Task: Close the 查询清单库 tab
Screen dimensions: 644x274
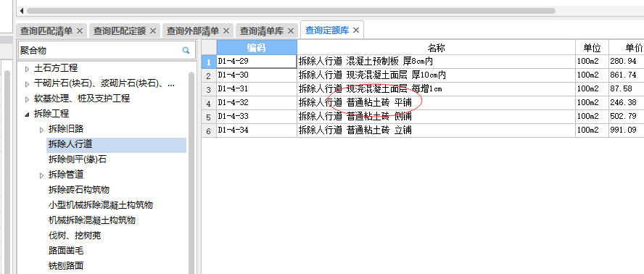Action: 291,31
